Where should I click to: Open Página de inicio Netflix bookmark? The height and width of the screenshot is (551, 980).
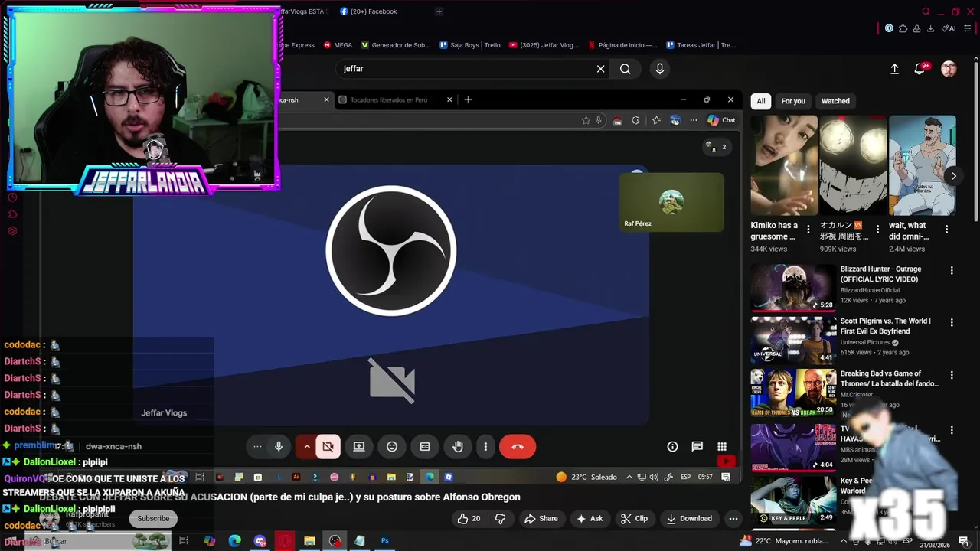(x=622, y=45)
